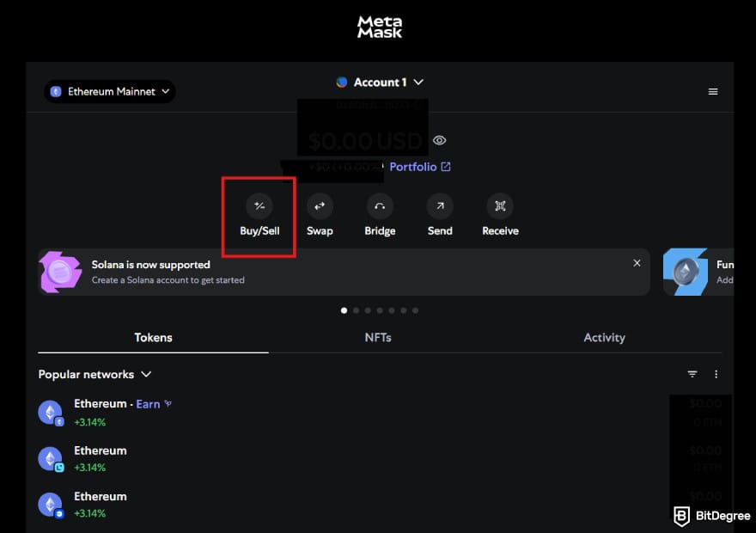This screenshot has width=756, height=533.
Task: Open the Fund banner with blue Ethereum icon
Action: pos(698,272)
